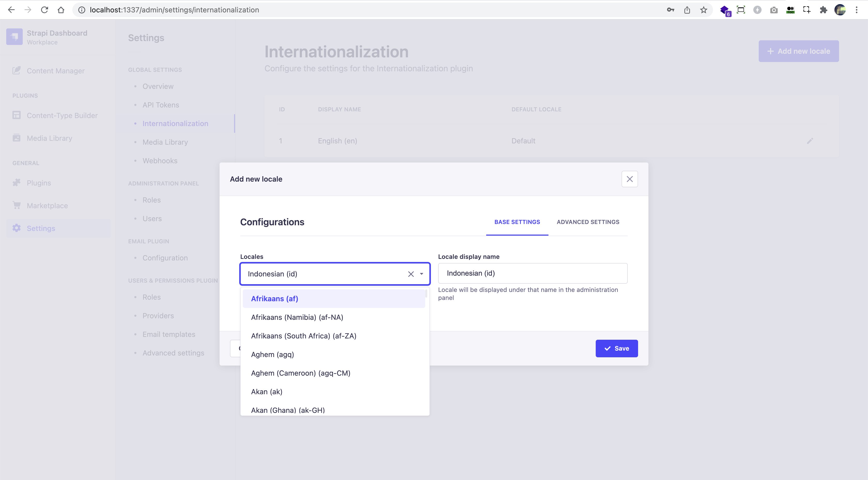Select the Base Settings tab
The height and width of the screenshot is (480, 868).
pyautogui.click(x=517, y=222)
